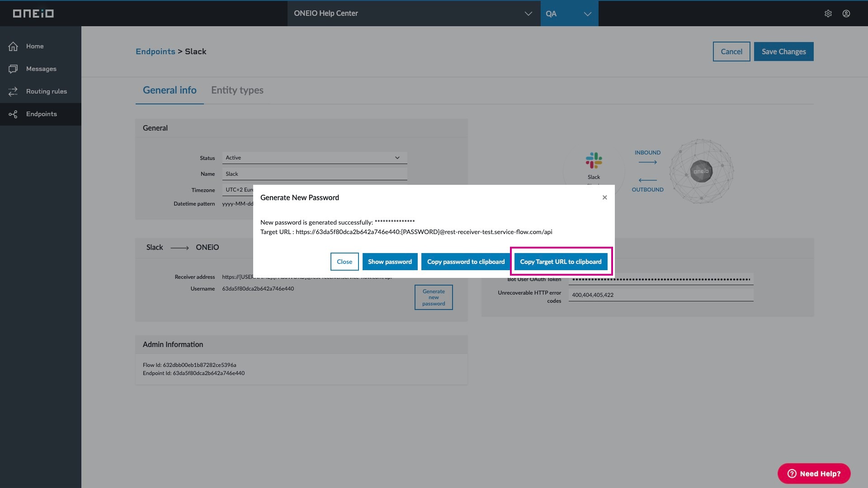
Task: Click the Flow Id text line
Action: 189,365
